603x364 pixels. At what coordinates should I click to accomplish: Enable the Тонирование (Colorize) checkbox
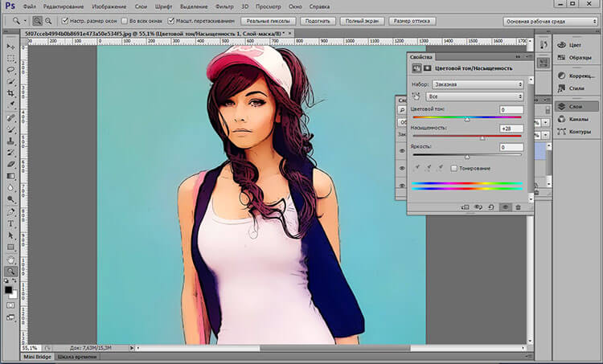[x=454, y=168]
